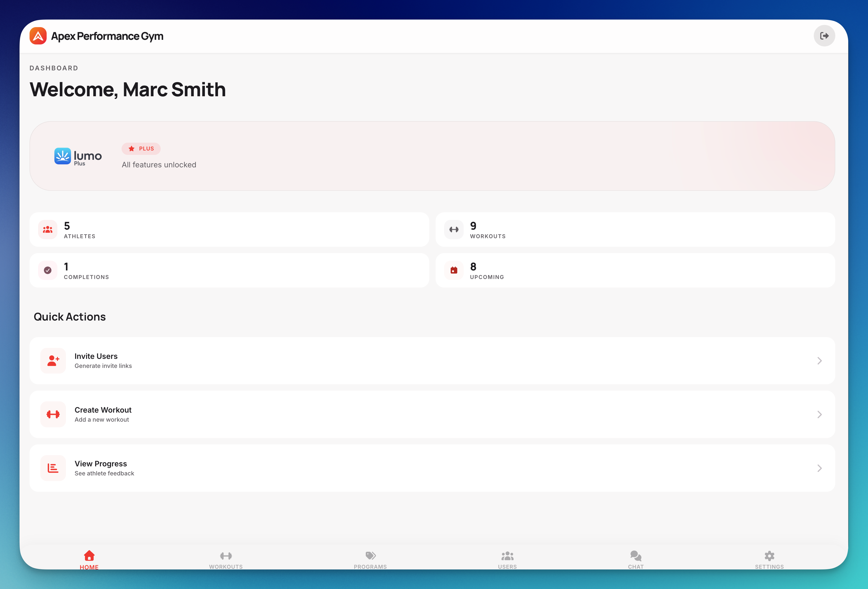This screenshot has height=589, width=868.
Task: Expand the Create Workout action via its chevron
Action: [x=819, y=414]
